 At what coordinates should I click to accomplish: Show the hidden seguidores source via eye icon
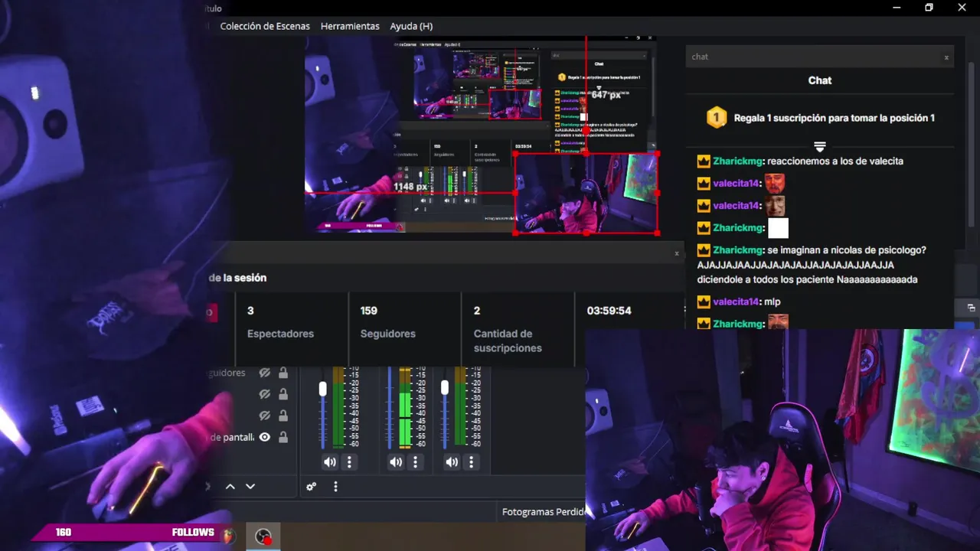265,373
